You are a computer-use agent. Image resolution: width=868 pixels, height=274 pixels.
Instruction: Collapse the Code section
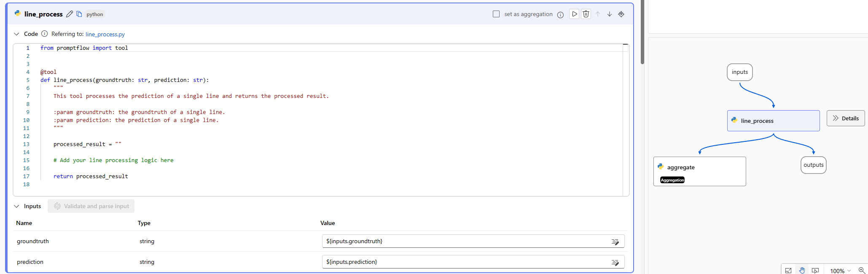(x=16, y=34)
